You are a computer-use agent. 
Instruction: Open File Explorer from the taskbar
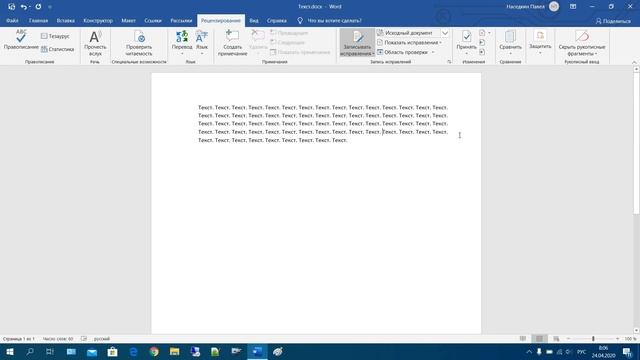(174, 351)
